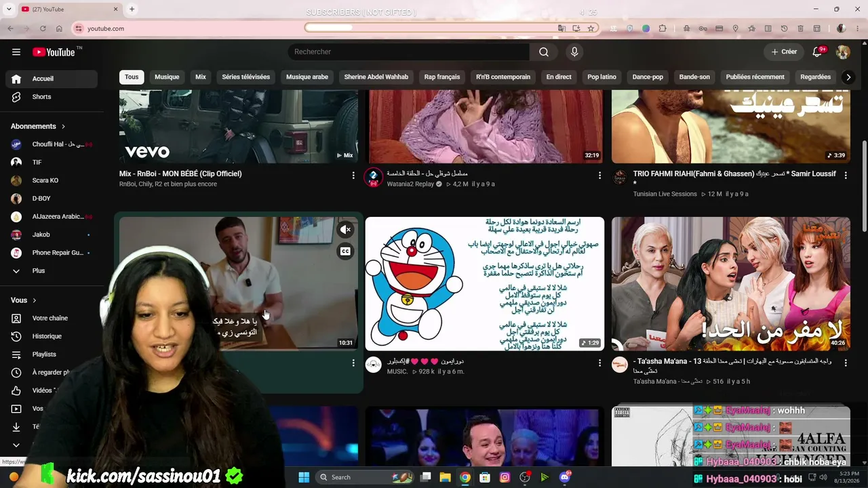This screenshot has height=488, width=868.
Task: Open the Chrome profile avatar
Action: [x=841, y=28]
